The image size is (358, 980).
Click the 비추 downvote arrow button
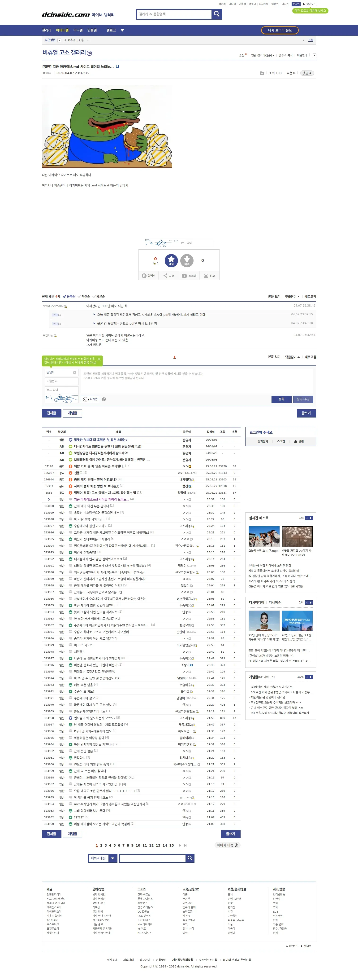(187, 261)
